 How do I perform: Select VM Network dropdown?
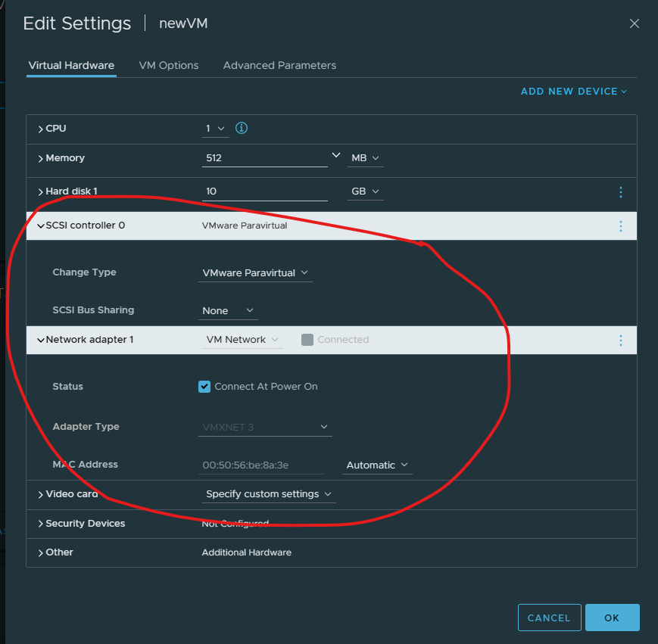(242, 340)
